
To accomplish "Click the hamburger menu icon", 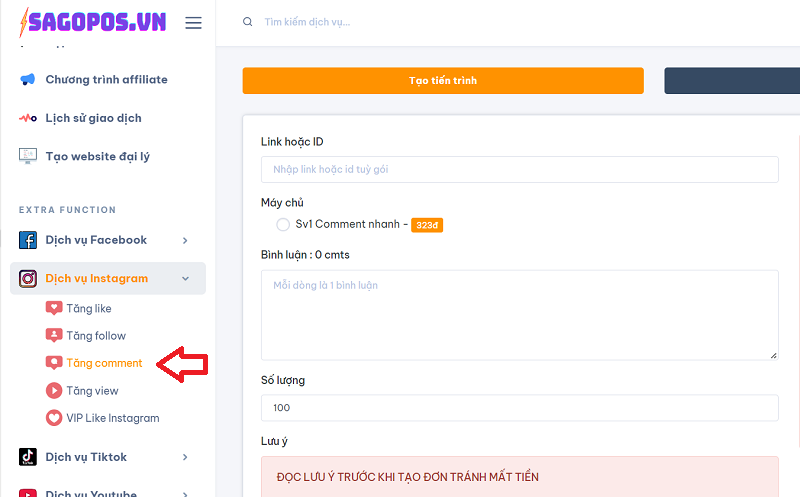I will [x=194, y=23].
